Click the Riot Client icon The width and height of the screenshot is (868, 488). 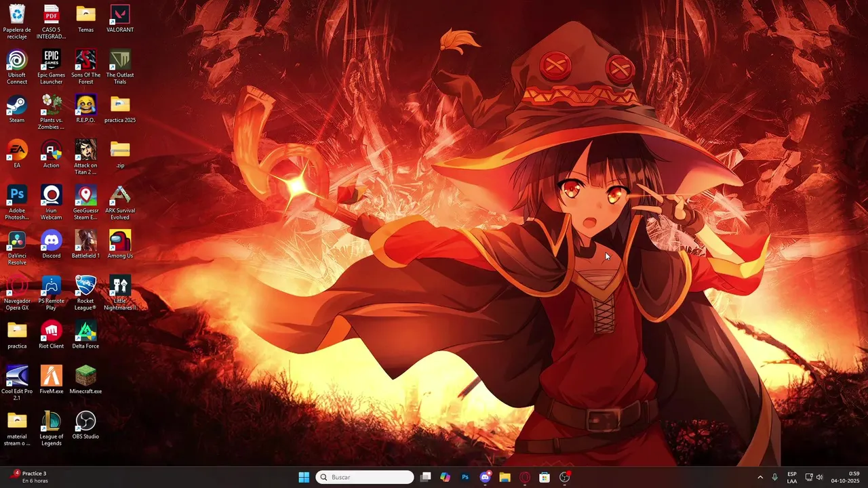point(52,334)
